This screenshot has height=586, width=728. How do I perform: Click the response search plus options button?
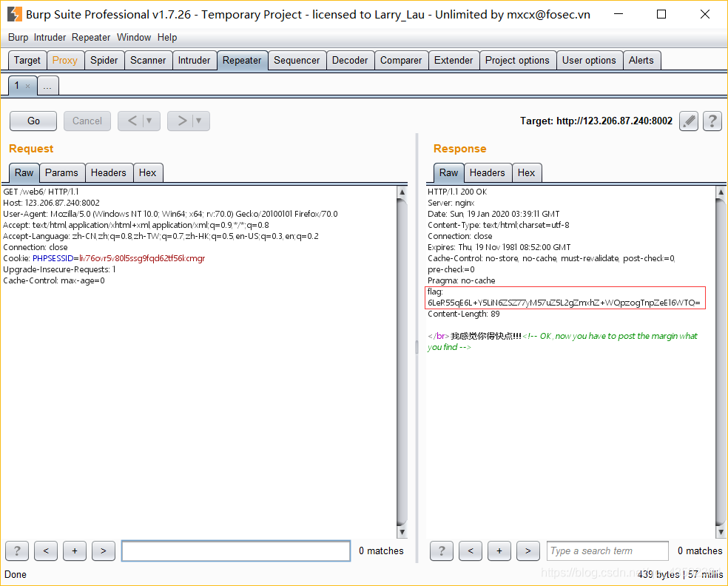(499, 550)
